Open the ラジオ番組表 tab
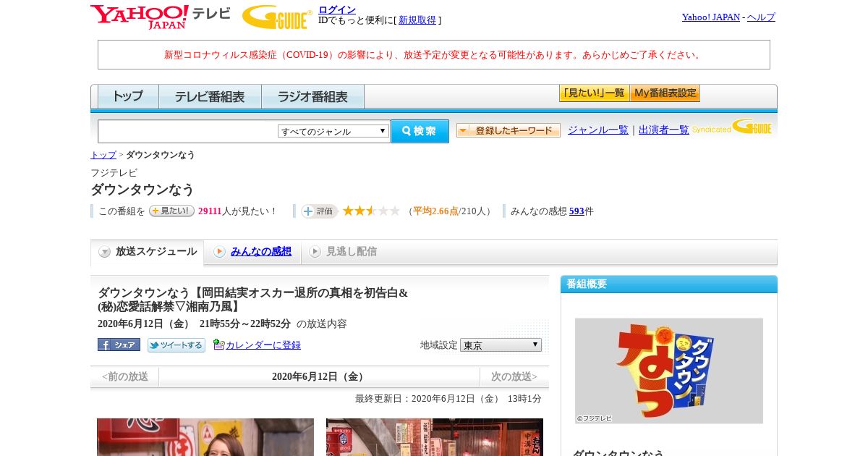Screen dimensions: 868x456 pyautogui.click(x=312, y=96)
